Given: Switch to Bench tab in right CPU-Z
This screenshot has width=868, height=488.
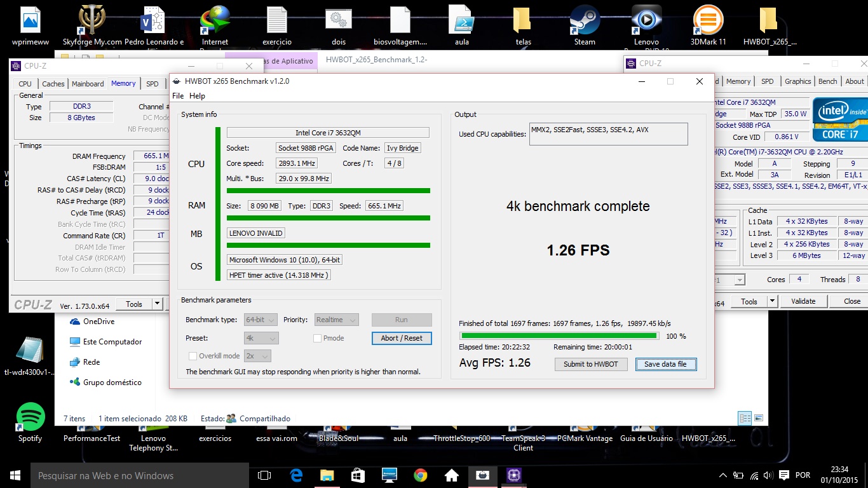Looking at the screenshot, I should point(827,81).
